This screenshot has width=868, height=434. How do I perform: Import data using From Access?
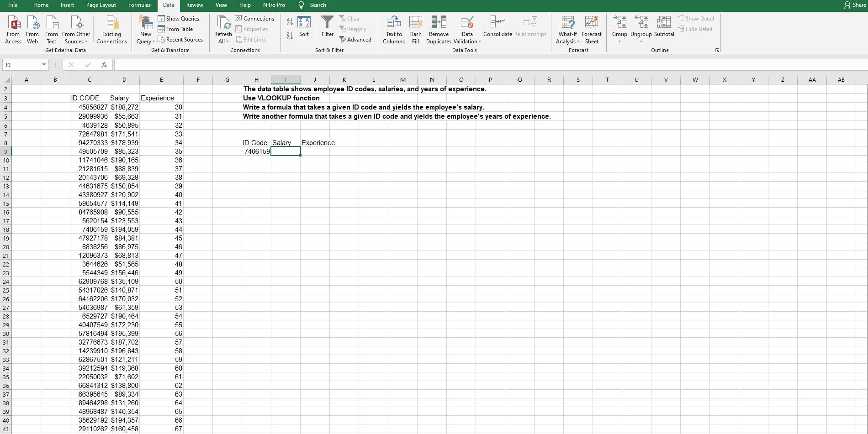[x=13, y=29]
